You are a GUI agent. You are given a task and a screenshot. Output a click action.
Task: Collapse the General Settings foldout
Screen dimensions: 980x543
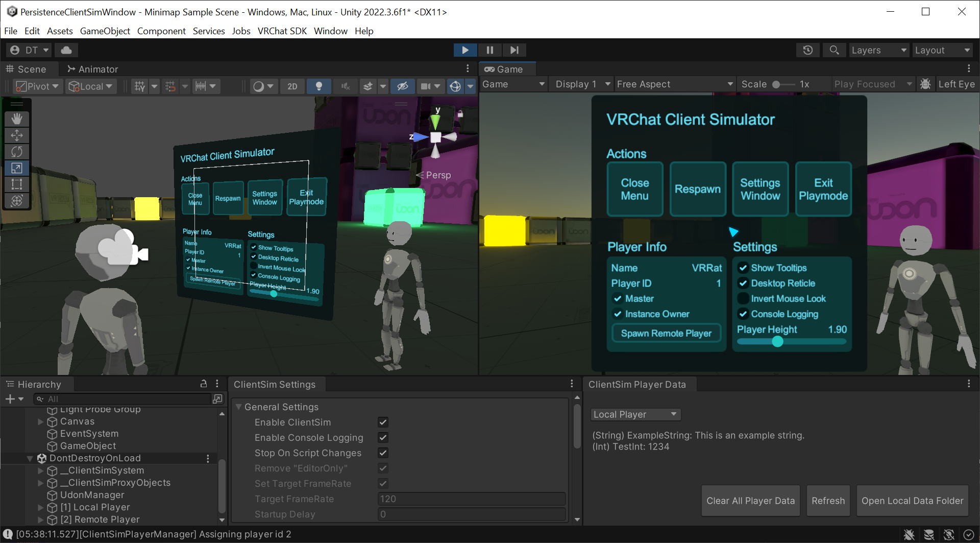point(238,407)
